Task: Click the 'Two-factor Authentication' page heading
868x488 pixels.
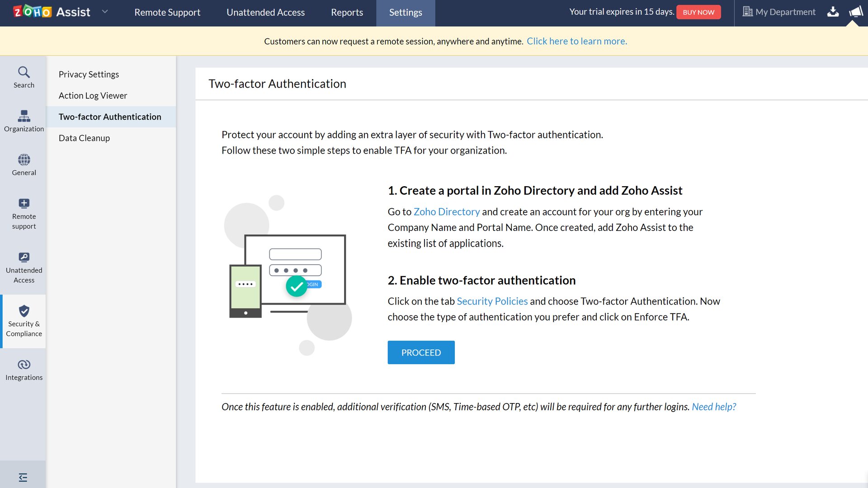Action: click(x=277, y=84)
